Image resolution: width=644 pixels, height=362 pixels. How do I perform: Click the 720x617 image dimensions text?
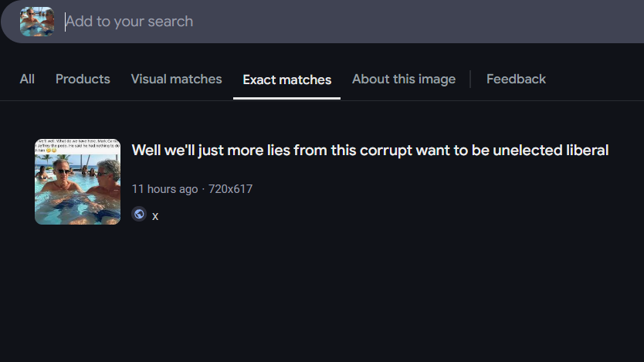(x=230, y=189)
